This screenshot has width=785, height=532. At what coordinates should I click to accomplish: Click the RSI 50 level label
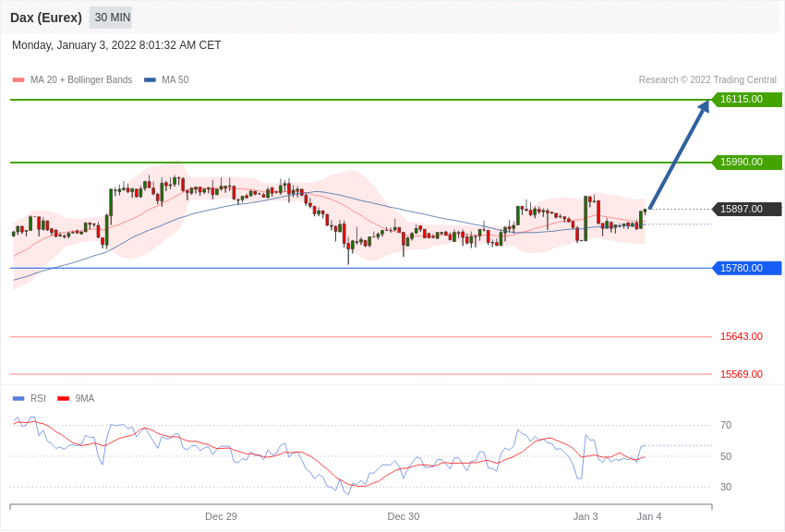tap(725, 456)
